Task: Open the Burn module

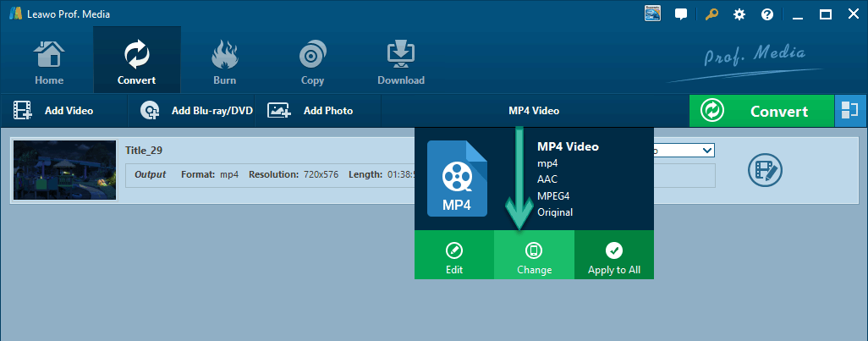Action: 224,60
